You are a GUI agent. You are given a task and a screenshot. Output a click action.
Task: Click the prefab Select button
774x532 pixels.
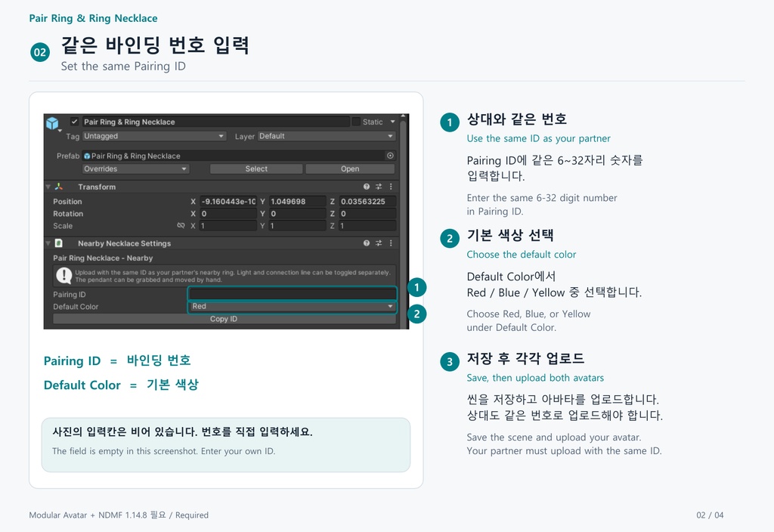pos(256,169)
